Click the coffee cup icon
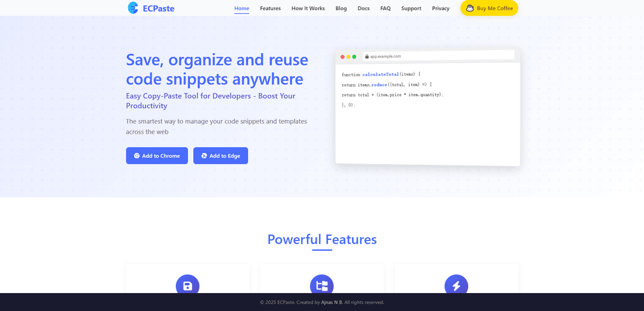644x311 pixels. 470,8
